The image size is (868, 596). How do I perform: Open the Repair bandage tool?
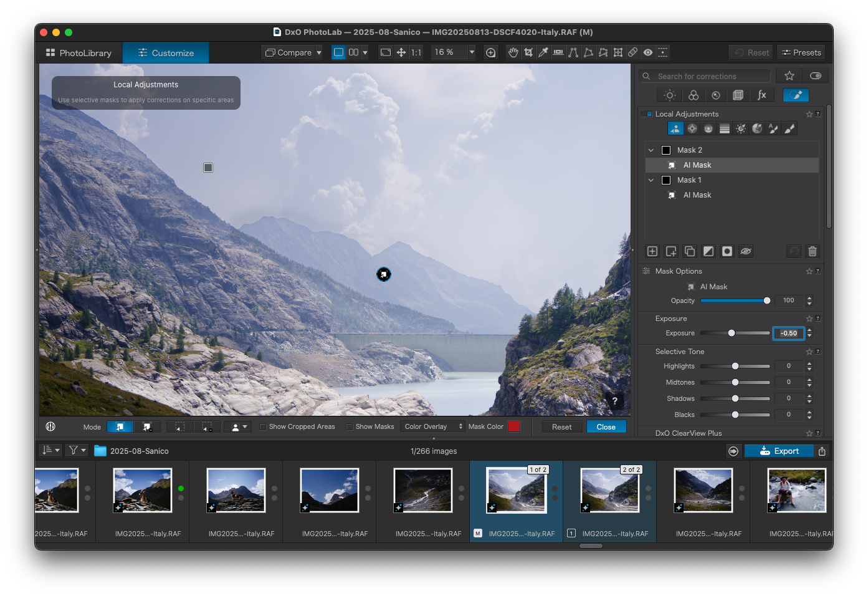632,52
